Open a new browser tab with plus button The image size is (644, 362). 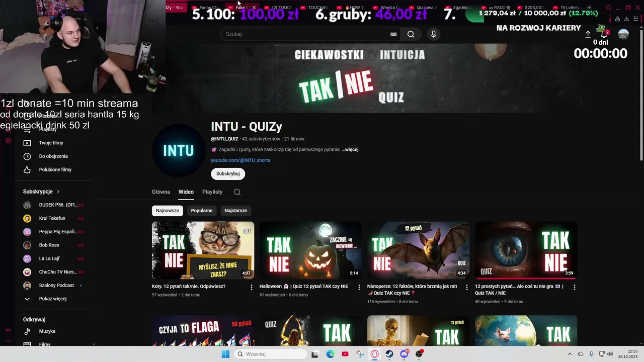pos(589,8)
